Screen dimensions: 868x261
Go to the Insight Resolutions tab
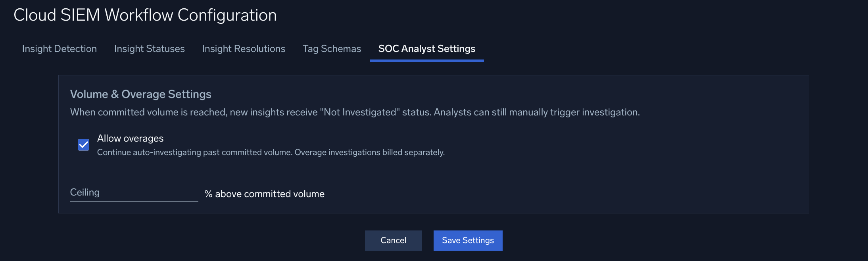point(244,49)
